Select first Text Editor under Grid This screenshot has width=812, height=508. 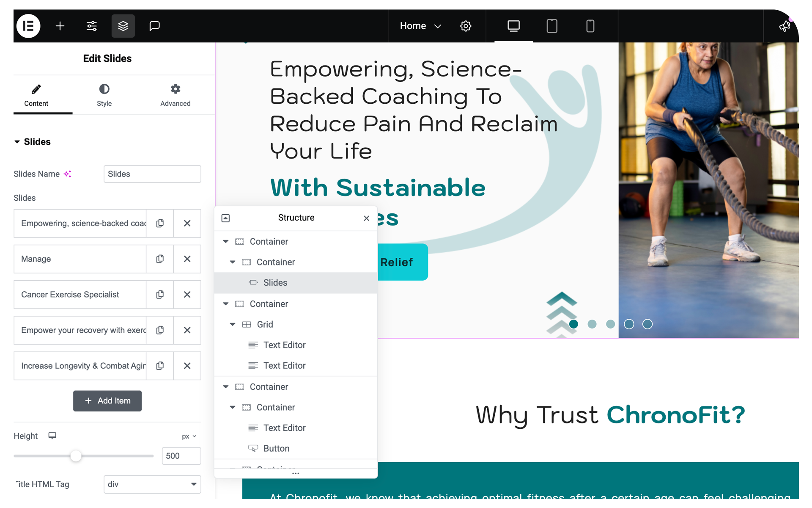coord(296,345)
